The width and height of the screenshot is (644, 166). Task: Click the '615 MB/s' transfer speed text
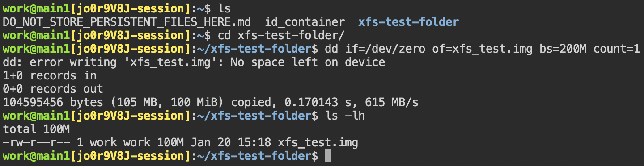392,102
